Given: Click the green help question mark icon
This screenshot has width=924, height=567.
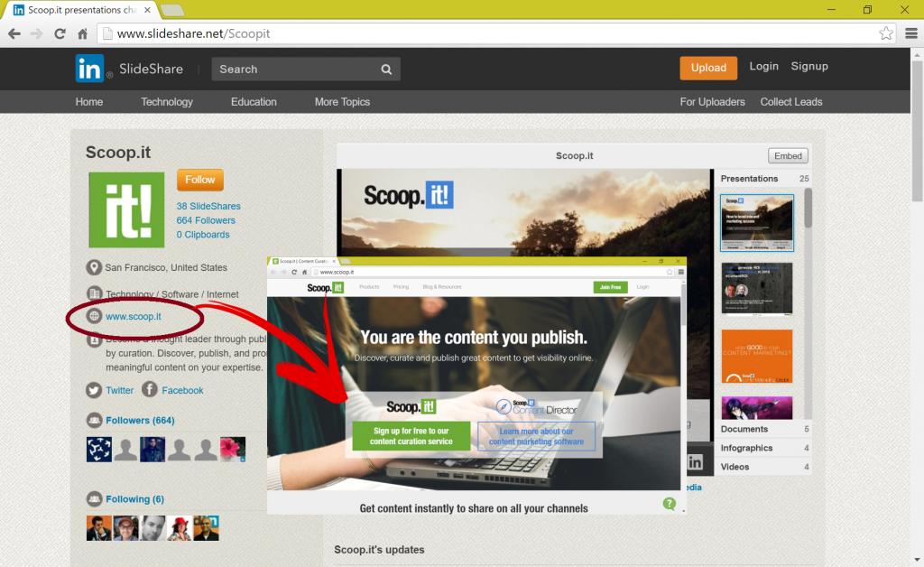Looking at the screenshot, I should point(669,503).
